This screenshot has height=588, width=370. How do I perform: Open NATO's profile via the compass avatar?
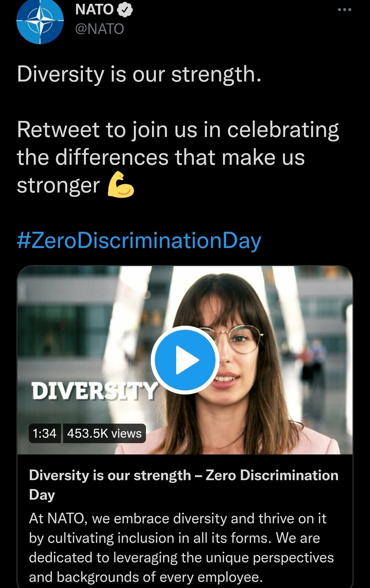[40, 21]
